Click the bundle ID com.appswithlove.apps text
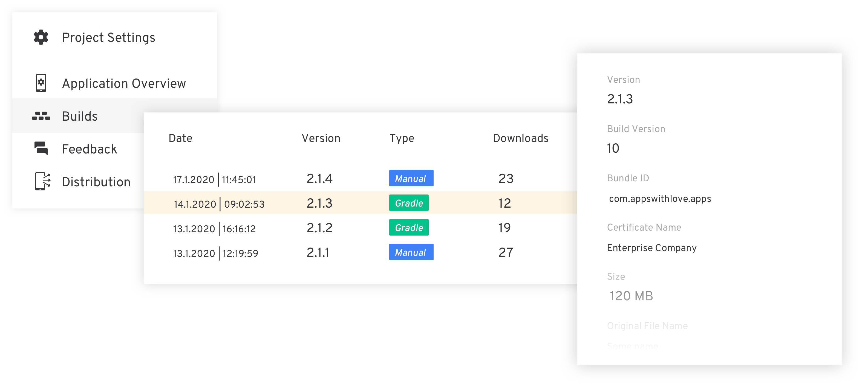The width and height of the screenshot is (868, 389). (x=660, y=199)
